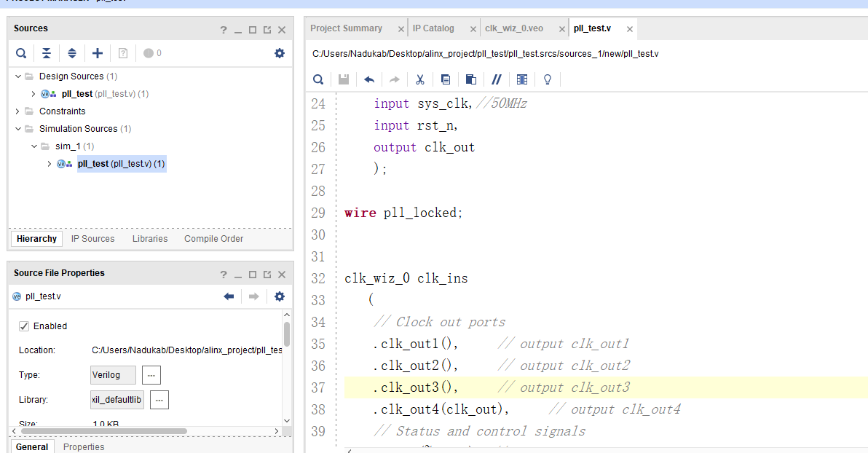Screen dimensions: 868x453
Task: Open library browser via xil_defaultlib ellipsis button
Action: (159, 399)
